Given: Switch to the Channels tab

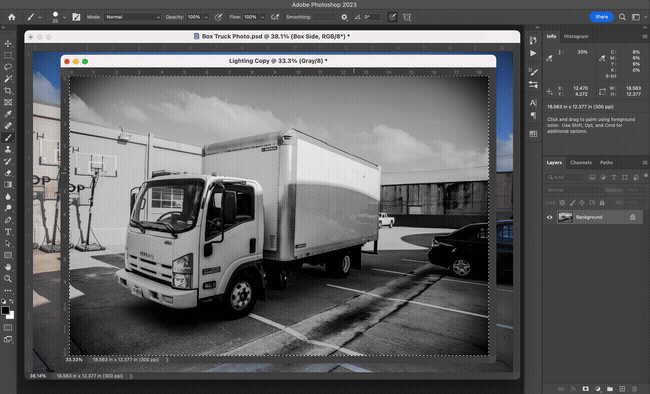Looking at the screenshot, I should tap(581, 163).
